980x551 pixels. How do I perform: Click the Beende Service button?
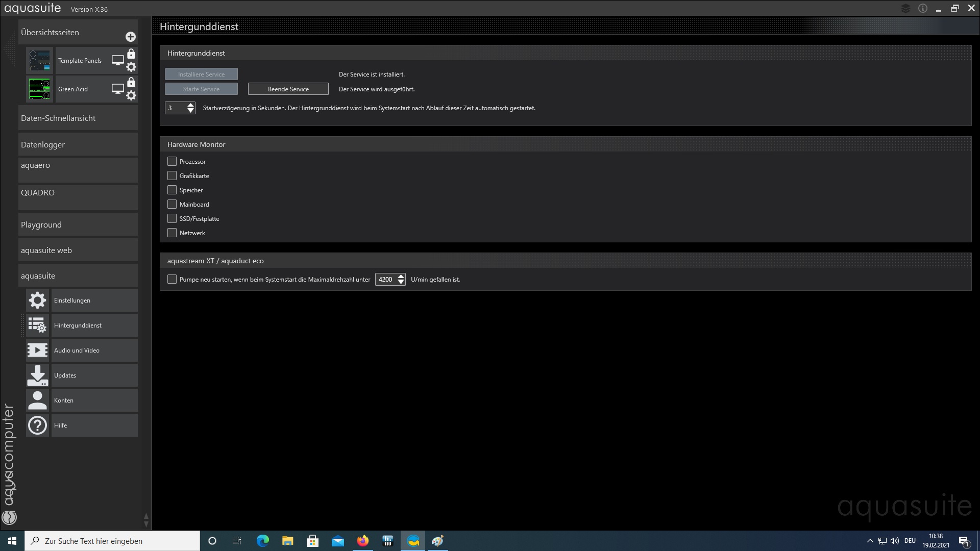click(x=288, y=89)
